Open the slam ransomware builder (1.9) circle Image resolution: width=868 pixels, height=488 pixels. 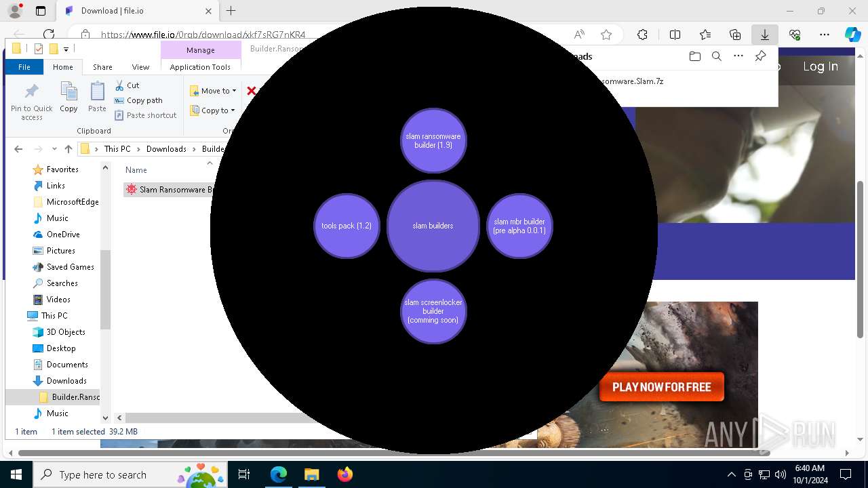coord(433,141)
